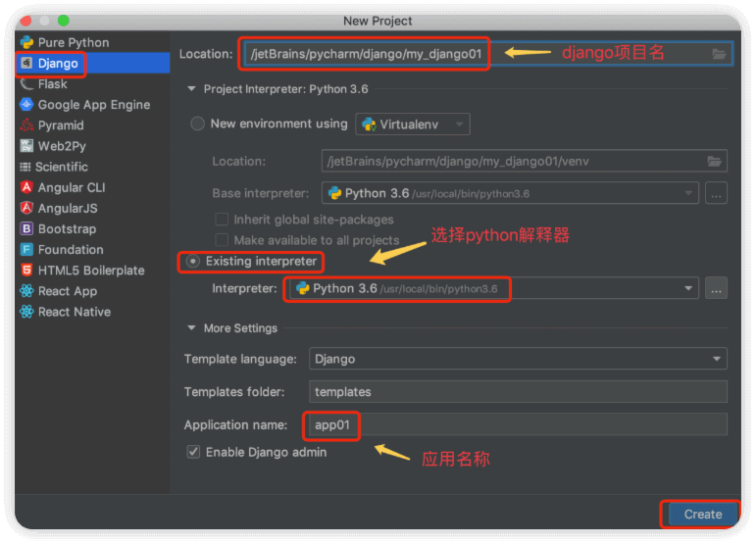Click project Location path field

point(488,54)
